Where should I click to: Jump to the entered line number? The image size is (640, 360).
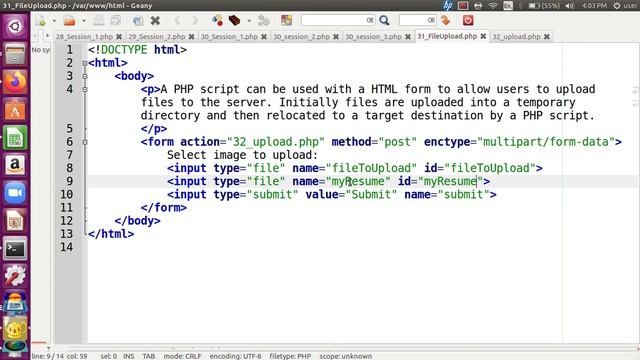pos(446,20)
